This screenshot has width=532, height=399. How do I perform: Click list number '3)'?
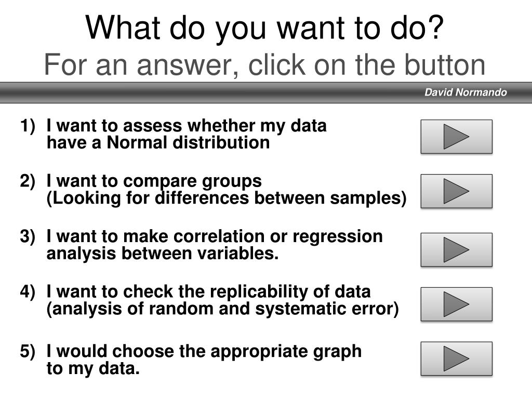point(28,236)
